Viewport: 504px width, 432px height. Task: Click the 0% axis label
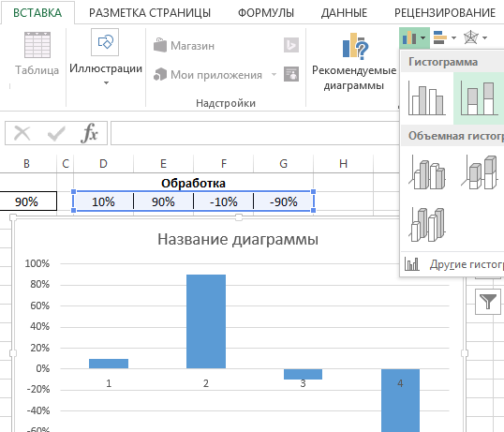43,368
